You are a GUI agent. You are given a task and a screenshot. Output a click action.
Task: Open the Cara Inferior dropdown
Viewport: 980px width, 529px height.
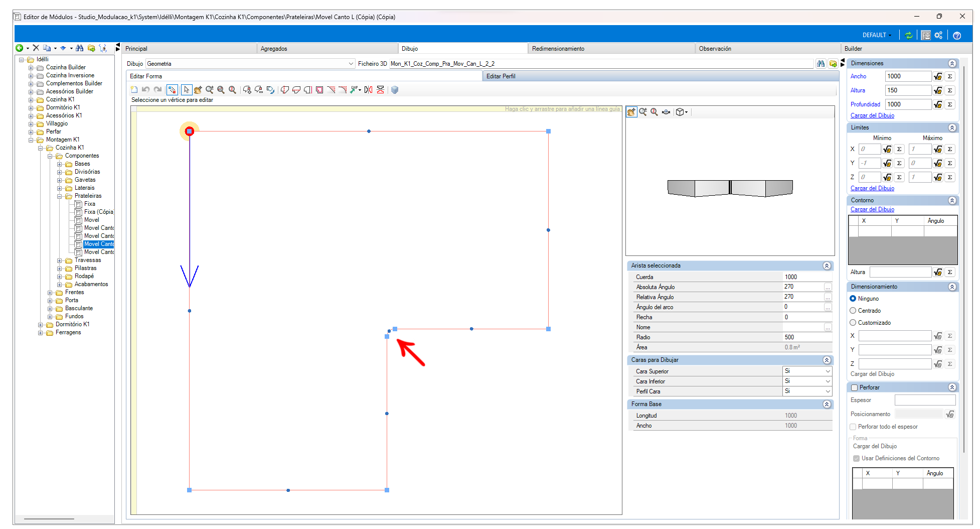tap(828, 381)
